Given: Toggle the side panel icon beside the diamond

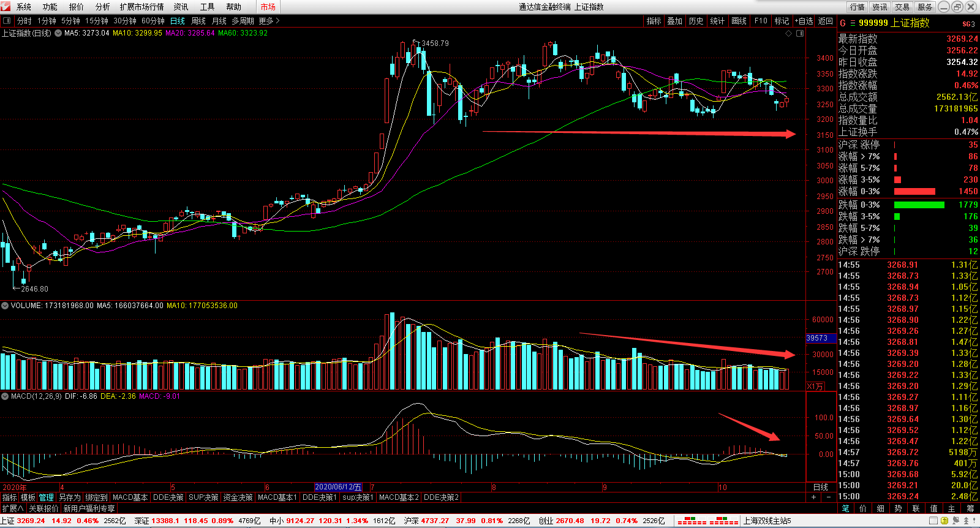Looking at the screenshot, I should [x=800, y=33].
